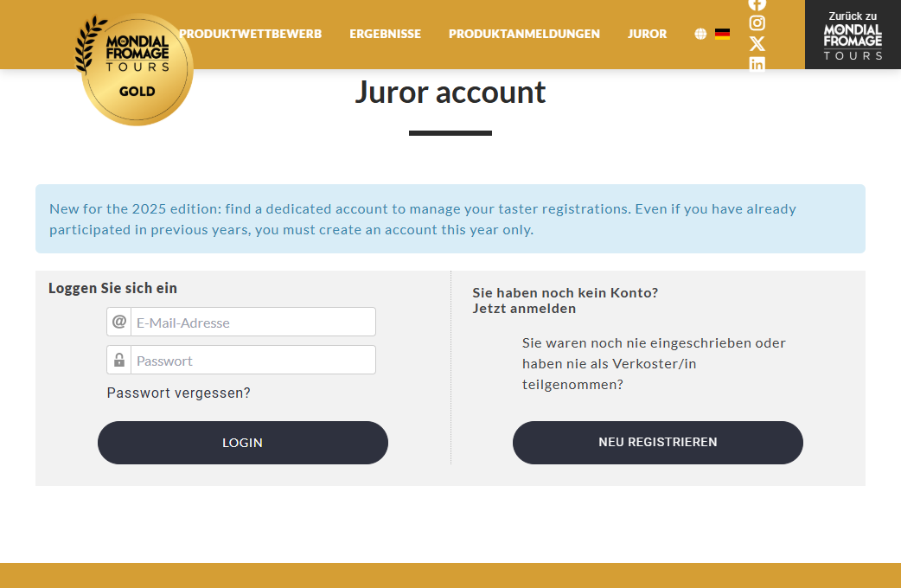Open the Produktwettbewerb menu
Viewport: 901px width, 588px height.
(x=251, y=34)
